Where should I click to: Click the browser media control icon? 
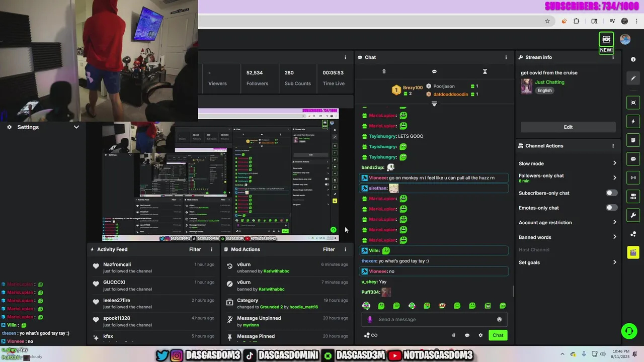[612, 21]
